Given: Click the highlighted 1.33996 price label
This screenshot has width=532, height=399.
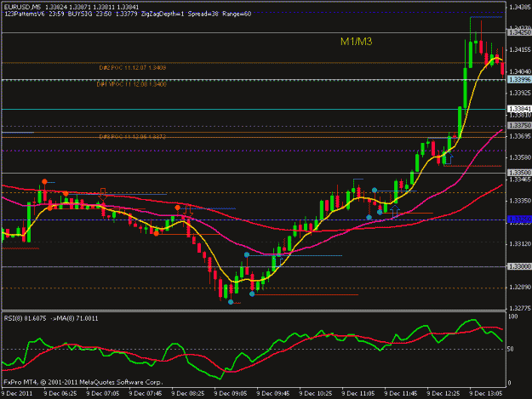Looking at the screenshot, I should tap(519, 79).
